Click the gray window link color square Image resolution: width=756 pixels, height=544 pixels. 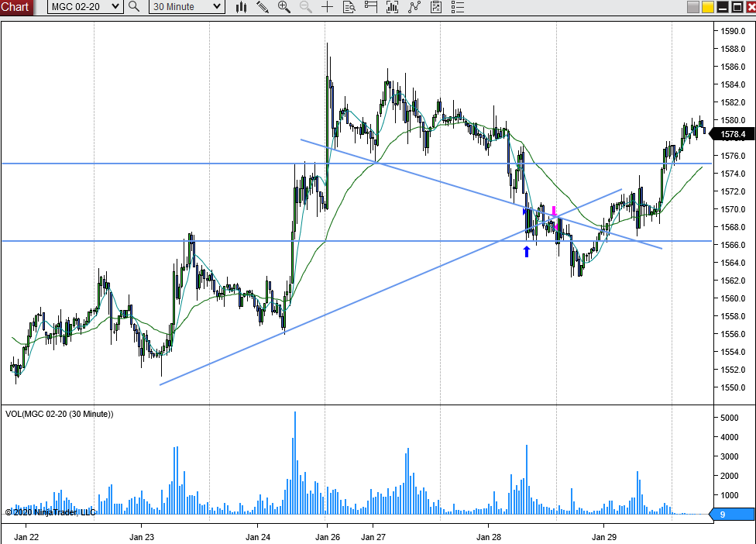692,7
